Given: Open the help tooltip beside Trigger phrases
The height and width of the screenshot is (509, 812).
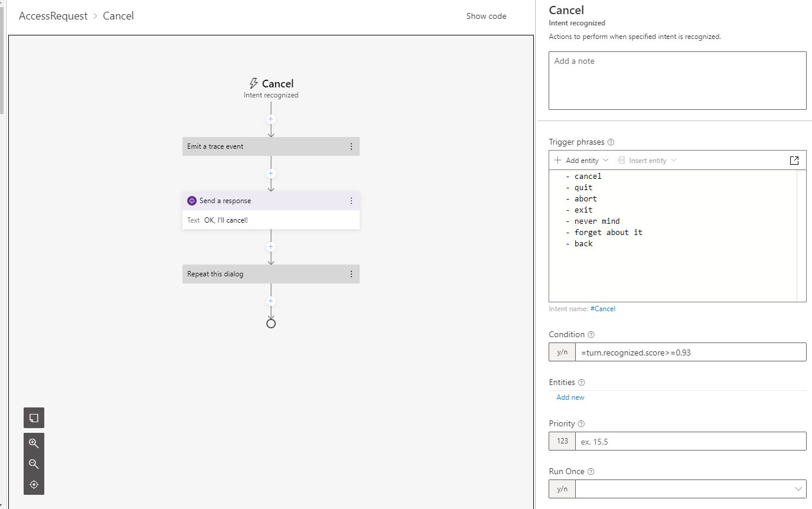Looking at the screenshot, I should 609,142.
